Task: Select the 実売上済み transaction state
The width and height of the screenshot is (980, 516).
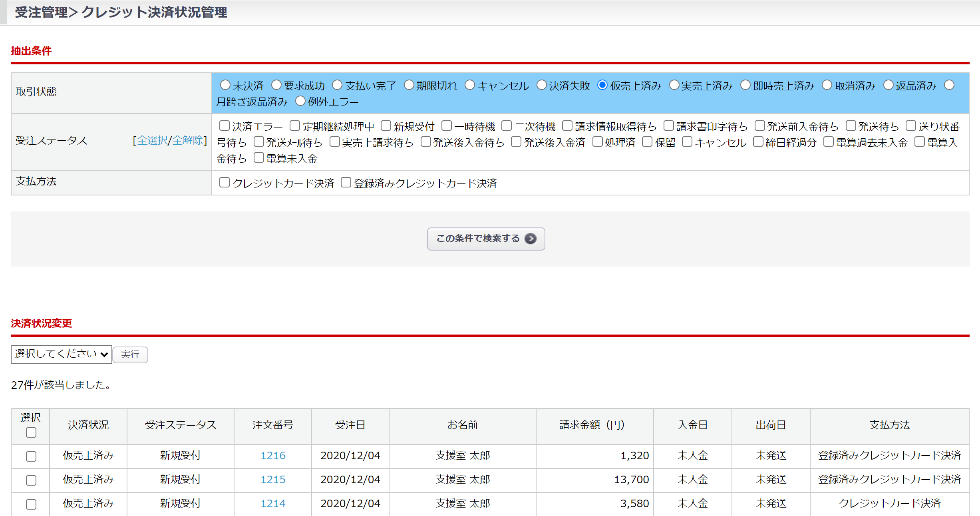Action: coord(674,85)
